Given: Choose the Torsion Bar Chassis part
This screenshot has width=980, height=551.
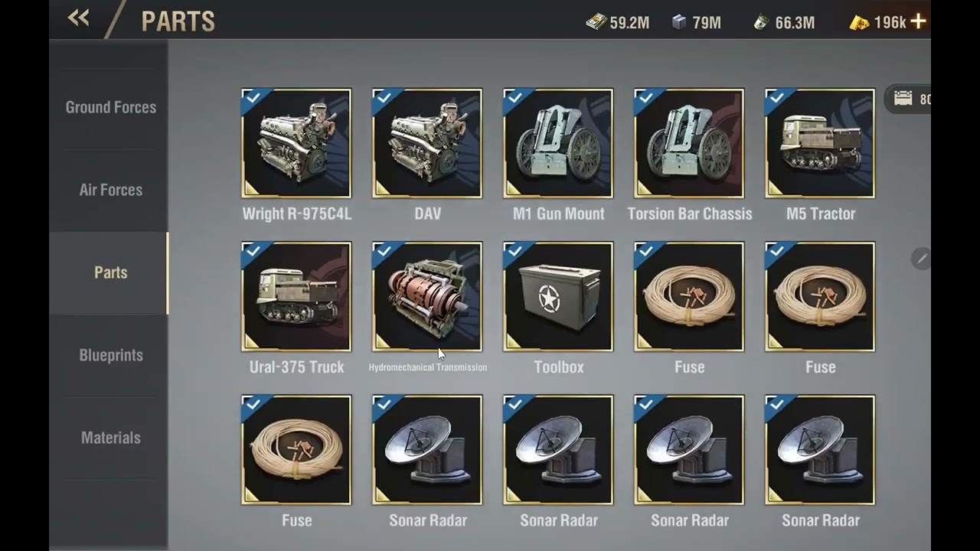Looking at the screenshot, I should (689, 144).
